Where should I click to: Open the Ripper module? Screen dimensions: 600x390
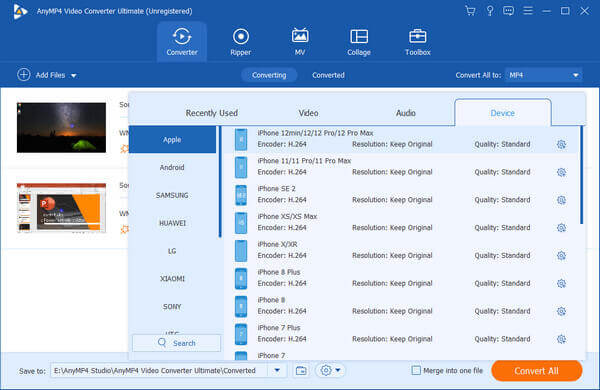pyautogui.click(x=241, y=42)
